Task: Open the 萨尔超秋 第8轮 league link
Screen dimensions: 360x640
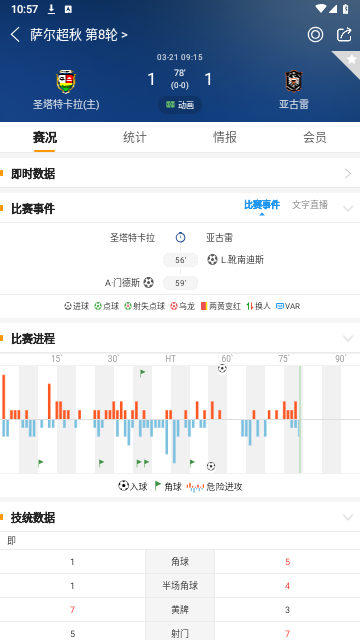Action: point(79,35)
